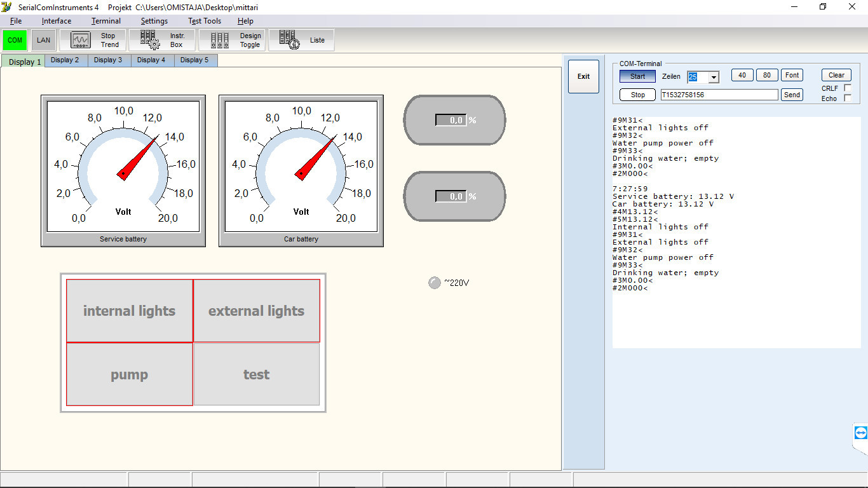Open the Test Tools menu
868x488 pixels.
[x=205, y=21]
